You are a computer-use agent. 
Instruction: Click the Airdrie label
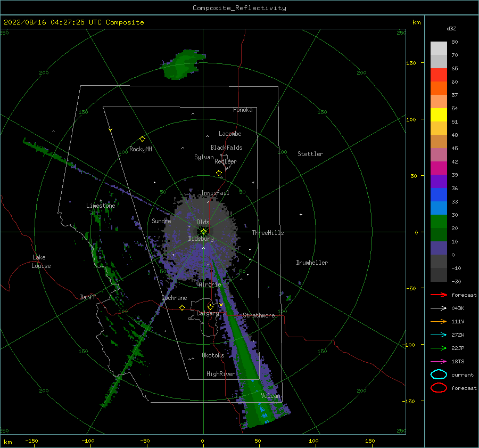click(210, 284)
